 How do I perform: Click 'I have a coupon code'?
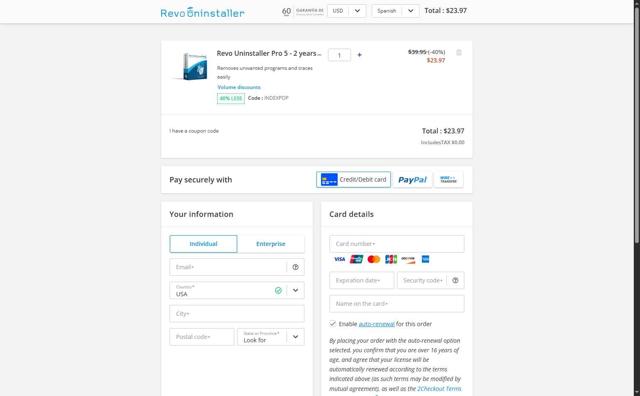(x=194, y=131)
